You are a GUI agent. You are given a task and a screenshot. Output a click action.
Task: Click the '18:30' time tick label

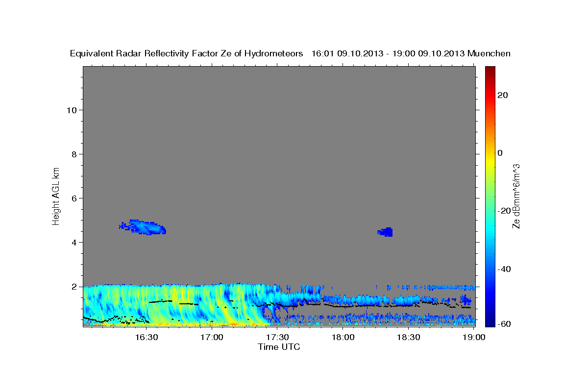[x=408, y=337]
